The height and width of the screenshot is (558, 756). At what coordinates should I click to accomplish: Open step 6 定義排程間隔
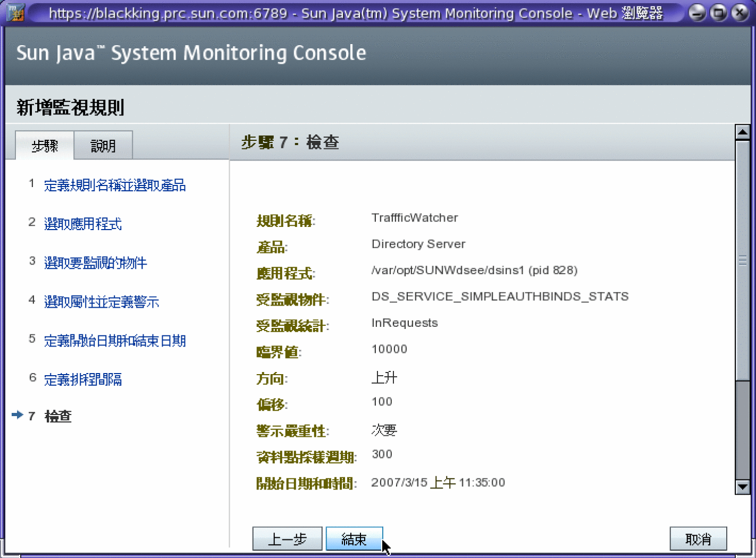click(83, 379)
